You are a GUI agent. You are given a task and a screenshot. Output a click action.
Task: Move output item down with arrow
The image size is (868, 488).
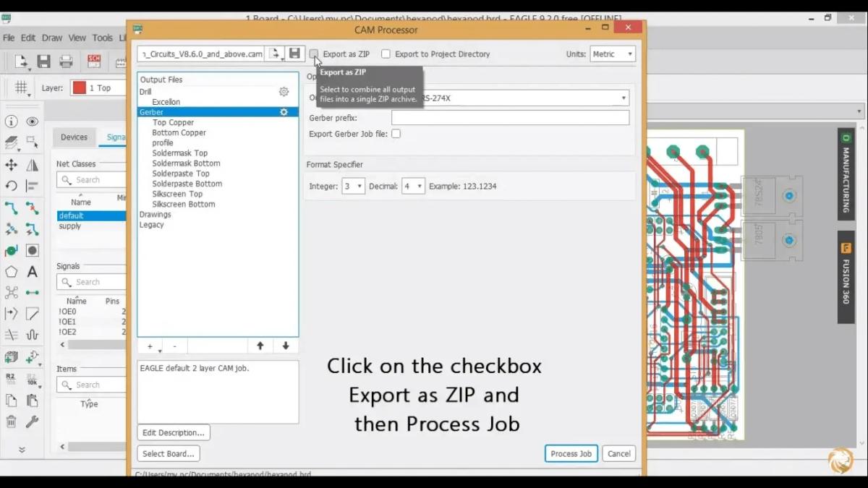[286, 346]
